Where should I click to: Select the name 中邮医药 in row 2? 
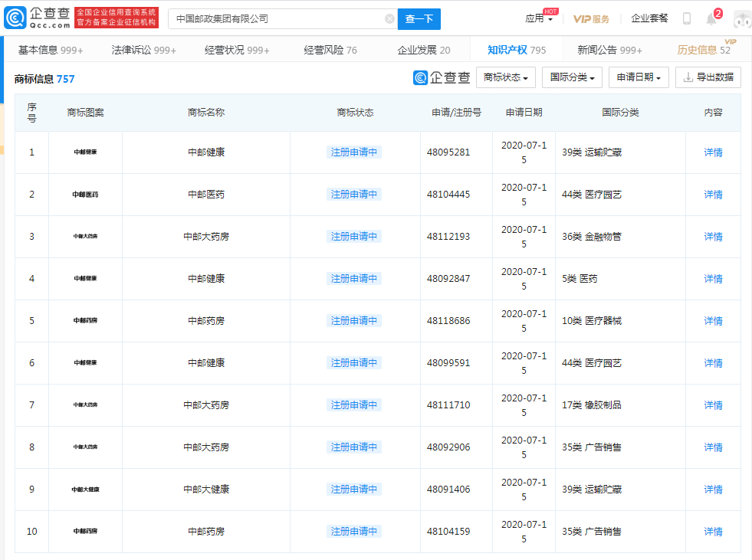point(206,195)
